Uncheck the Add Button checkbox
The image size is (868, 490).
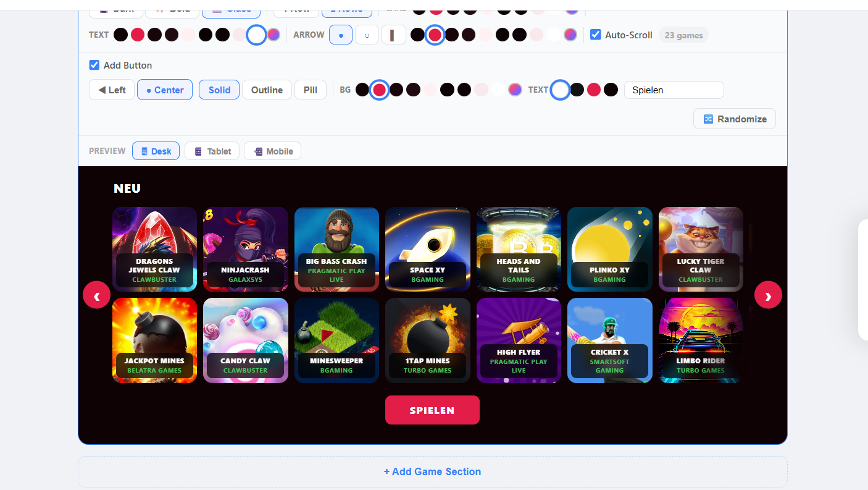click(x=94, y=65)
